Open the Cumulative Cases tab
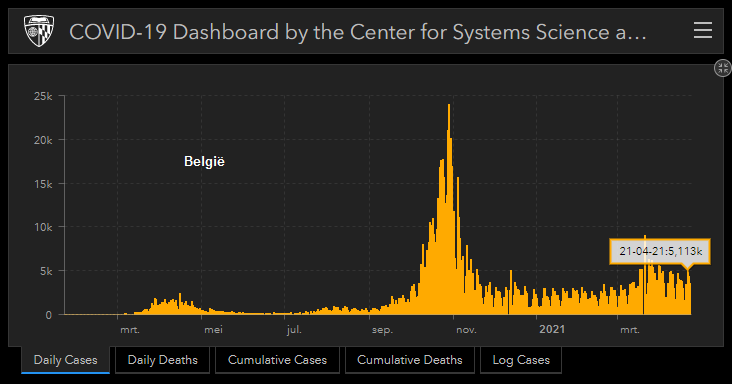 click(277, 360)
